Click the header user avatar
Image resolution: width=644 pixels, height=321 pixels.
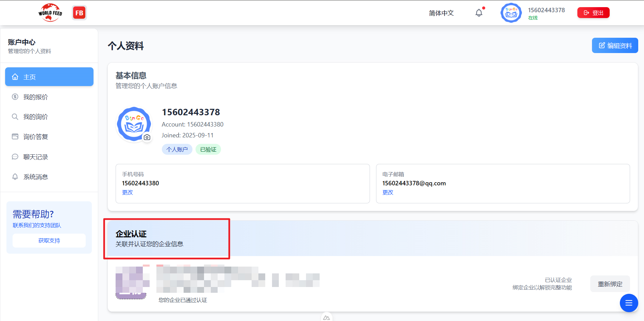[511, 13]
